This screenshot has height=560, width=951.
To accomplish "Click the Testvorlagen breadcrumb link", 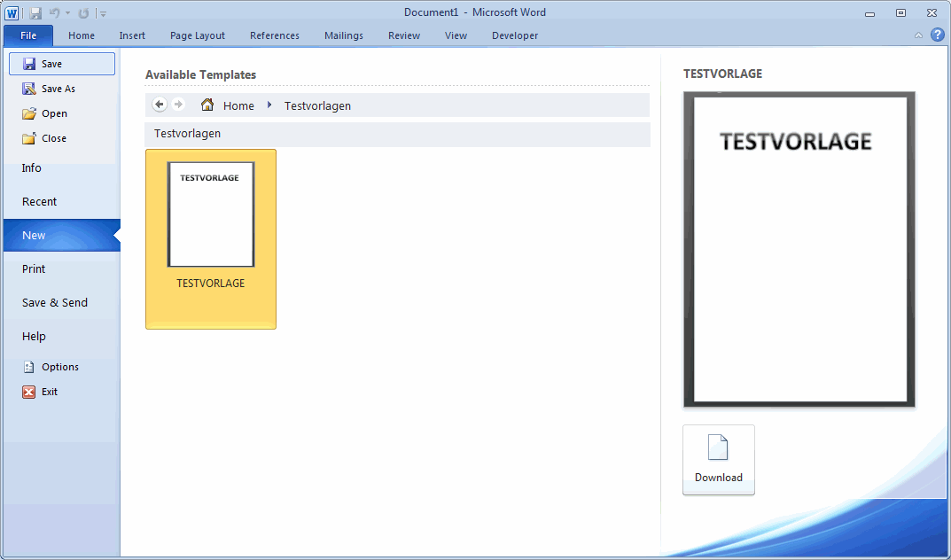I will pyautogui.click(x=317, y=105).
